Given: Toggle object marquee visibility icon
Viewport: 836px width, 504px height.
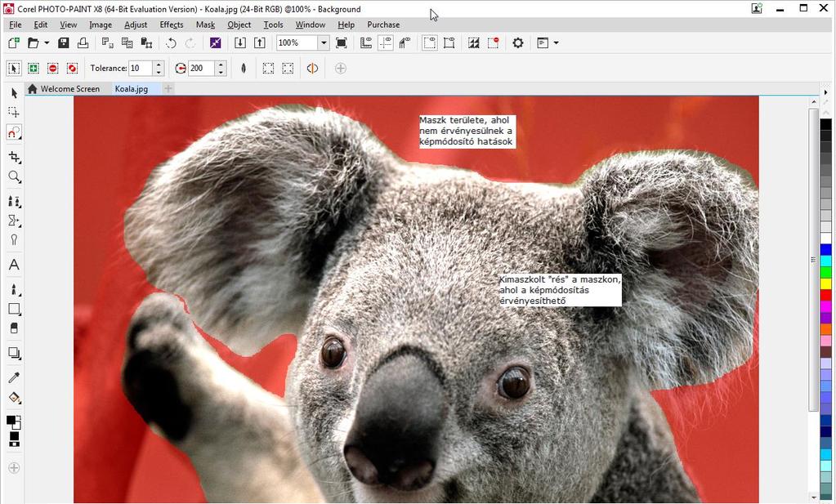Looking at the screenshot, I should 449,42.
